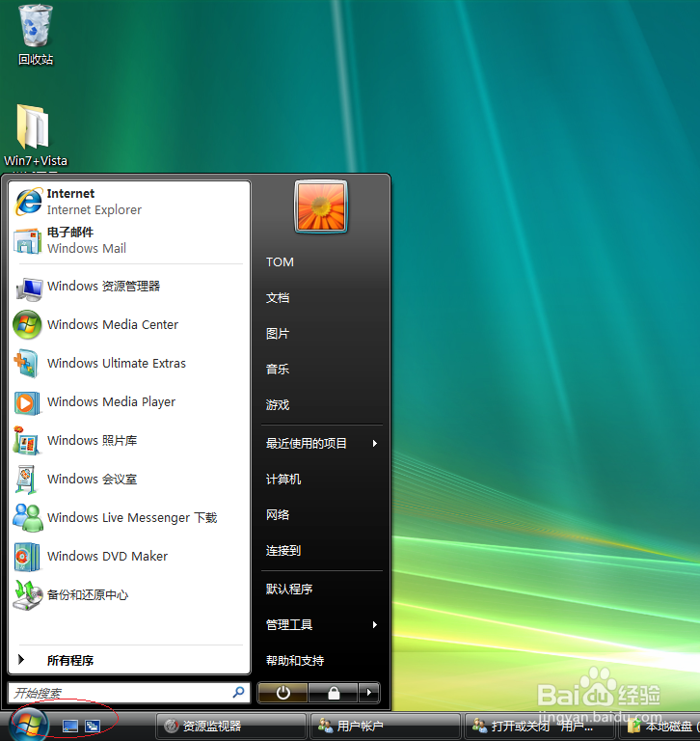Click the user account flower picture

(x=321, y=207)
